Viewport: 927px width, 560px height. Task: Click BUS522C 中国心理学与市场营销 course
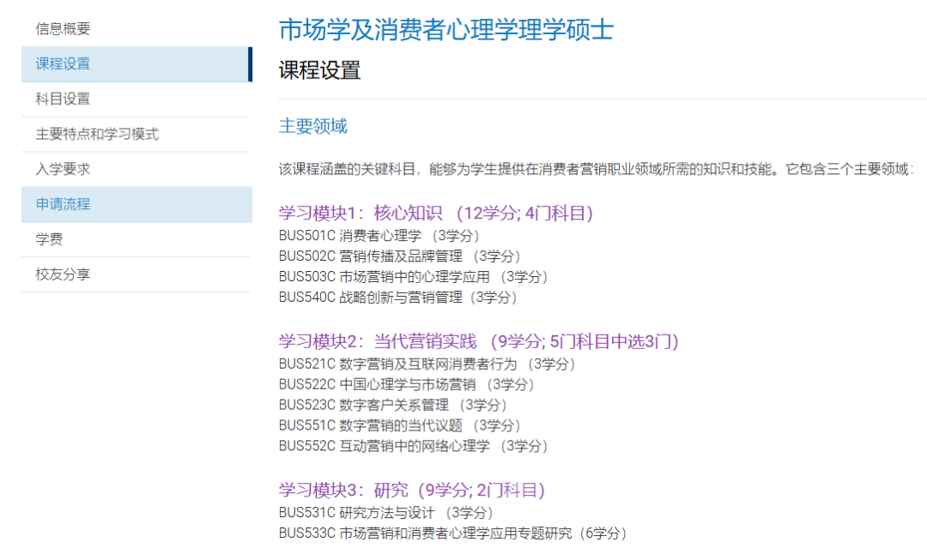coord(403,384)
